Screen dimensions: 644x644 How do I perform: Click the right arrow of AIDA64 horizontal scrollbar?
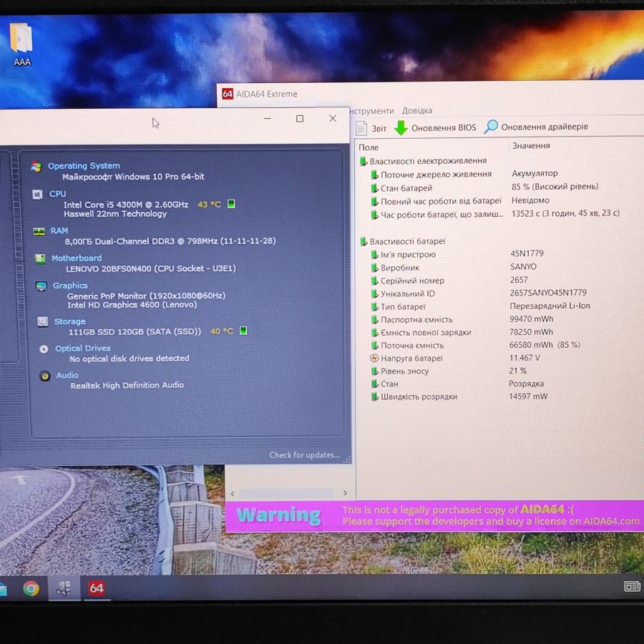click(345, 493)
